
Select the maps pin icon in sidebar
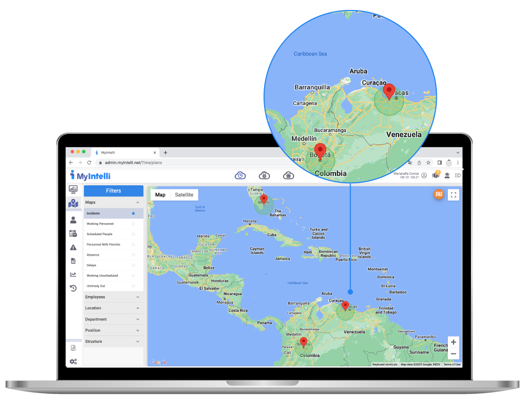tap(73, 203)
